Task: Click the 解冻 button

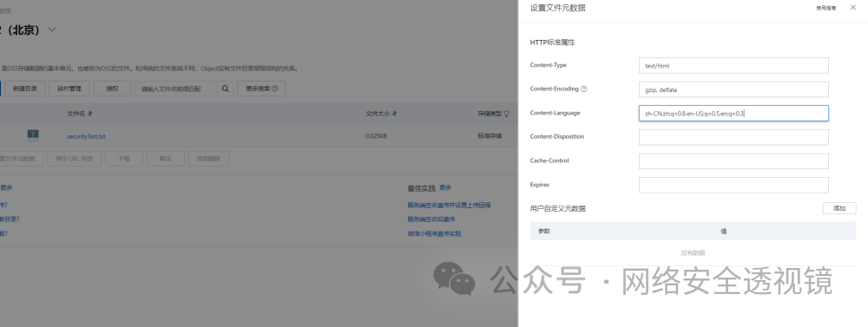Action: click(166, 159)
